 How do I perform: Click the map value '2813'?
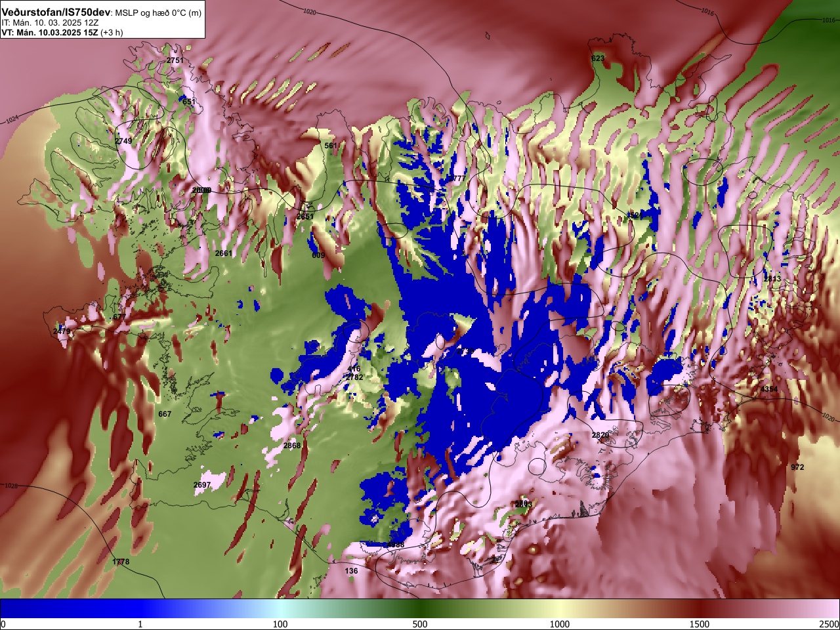(772, 279)
